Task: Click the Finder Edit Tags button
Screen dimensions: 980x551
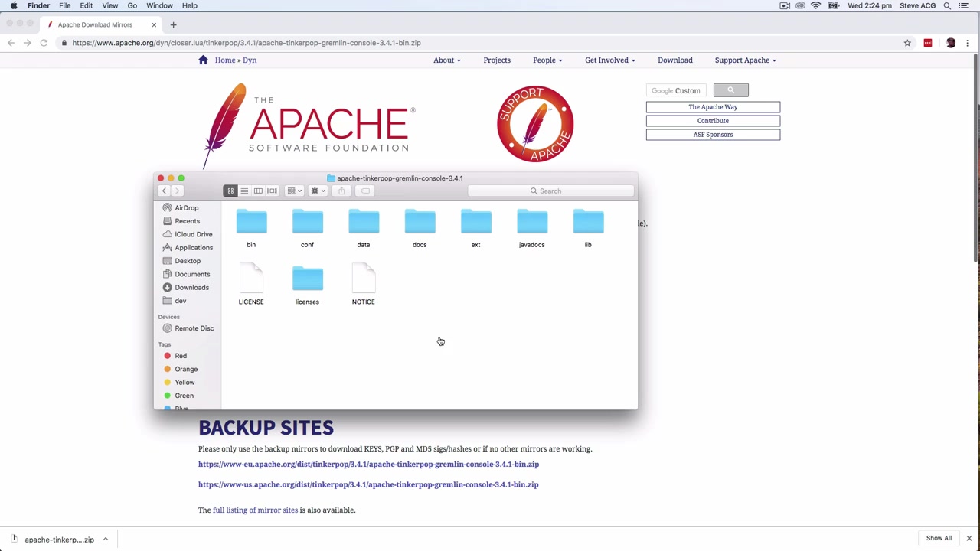Action: [365, 191]
